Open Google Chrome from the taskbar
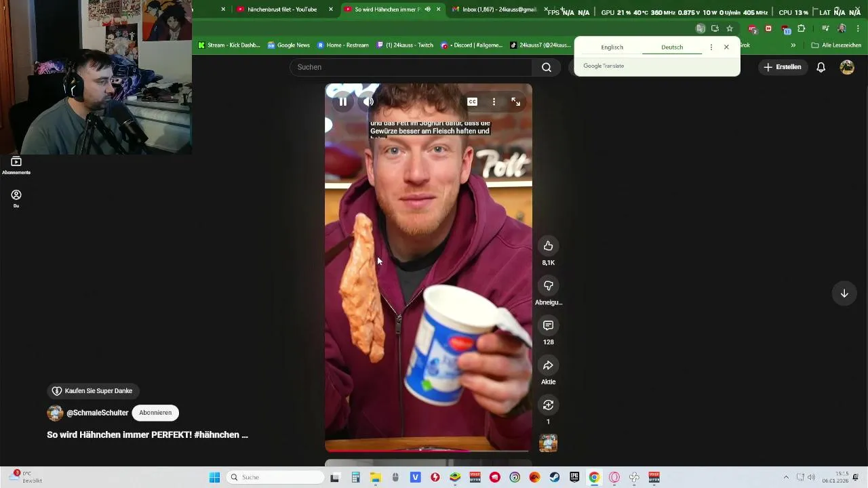Image resolution: width=868 pixels, height=488 pixels. pyautogui.click(x=594, y=477)
